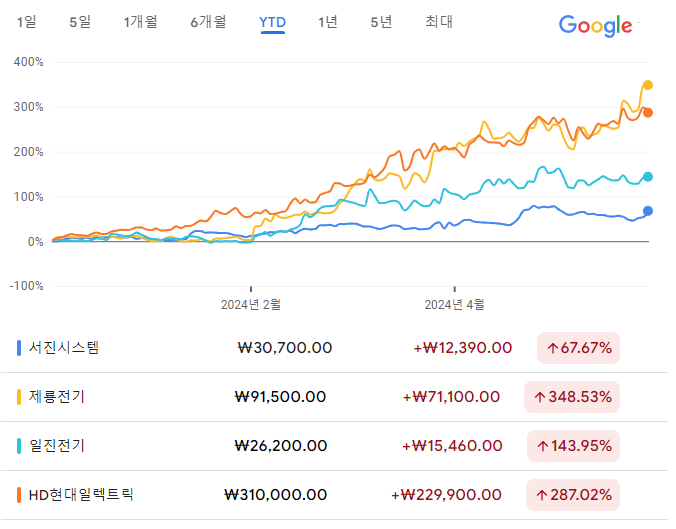The image size is (676, 529).
Task: Click the -100% y-axis label
Action: pos(26,286)
